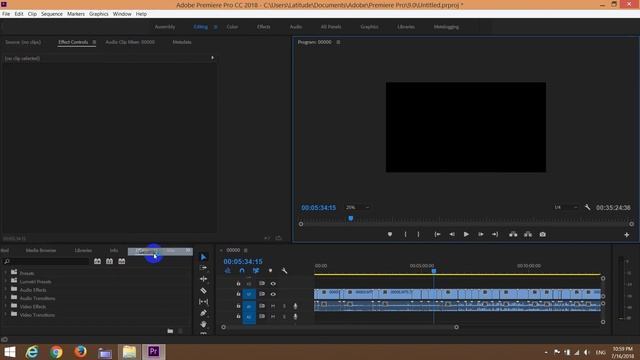Screen dimensions: 640x360
Task: Click the timeline Add Marker icon
Action: tap(270, 271)
